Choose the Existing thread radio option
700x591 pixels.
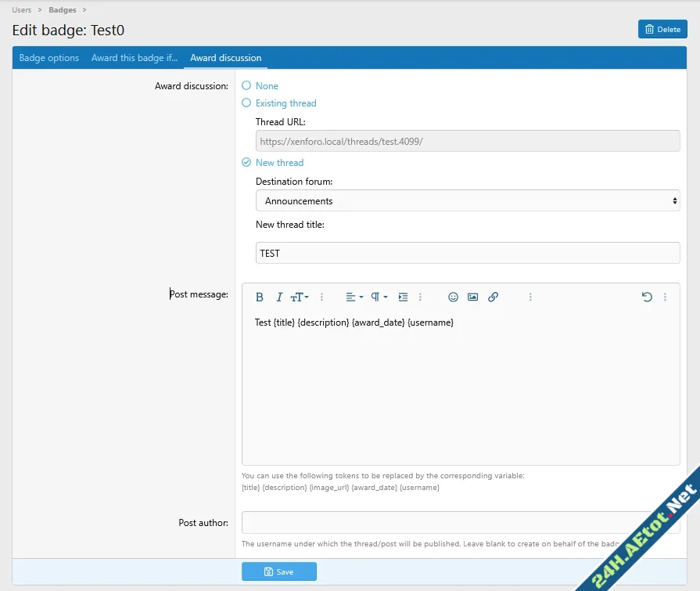(247, 103)
